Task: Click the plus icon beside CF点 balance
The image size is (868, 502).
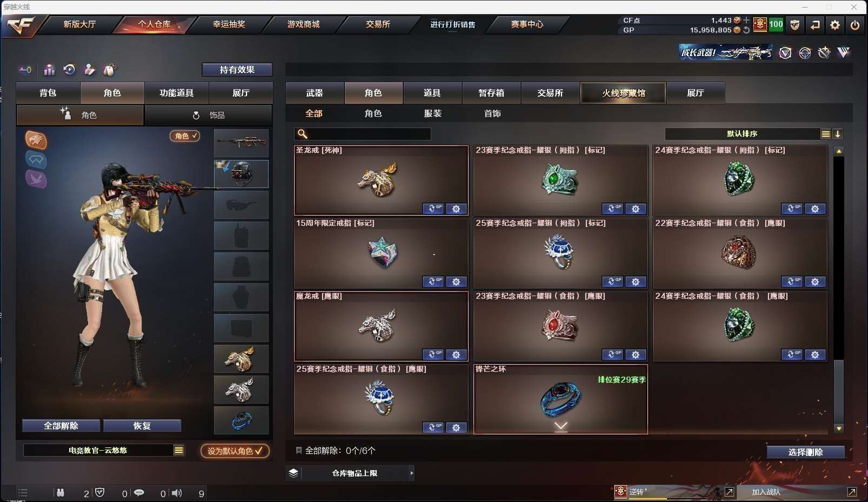Action: pos(746,20)
